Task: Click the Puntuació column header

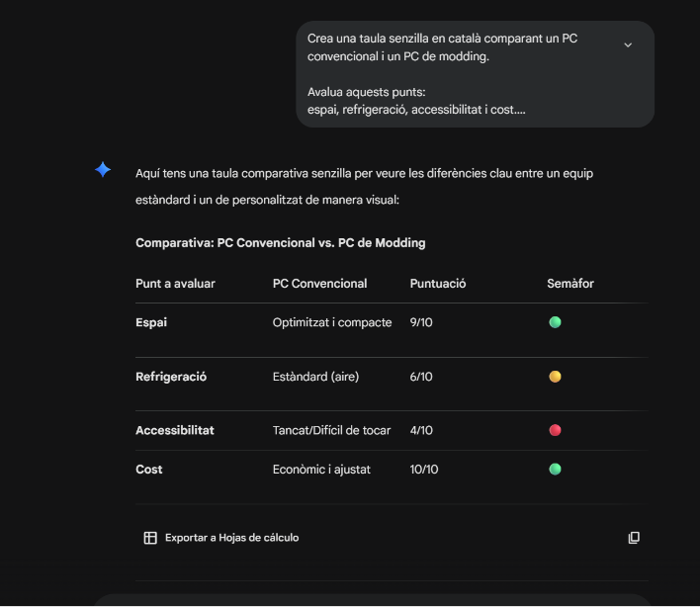Action: point(438,284)
